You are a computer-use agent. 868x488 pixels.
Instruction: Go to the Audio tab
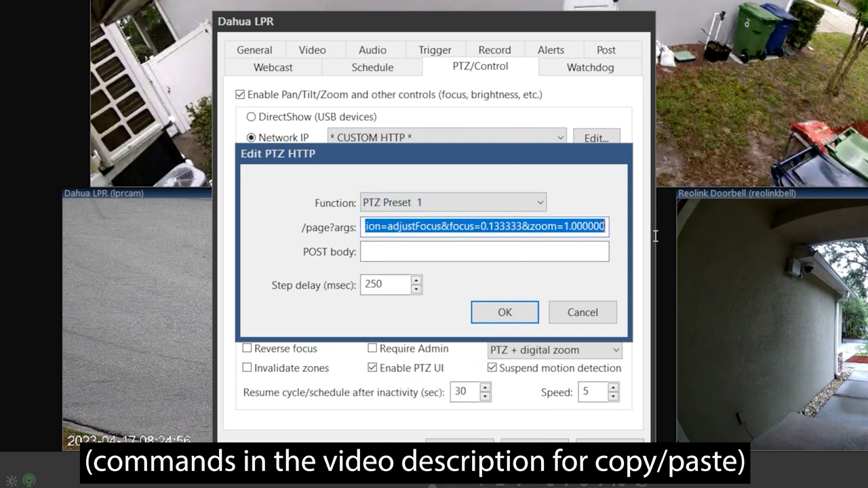pos(372,50)
